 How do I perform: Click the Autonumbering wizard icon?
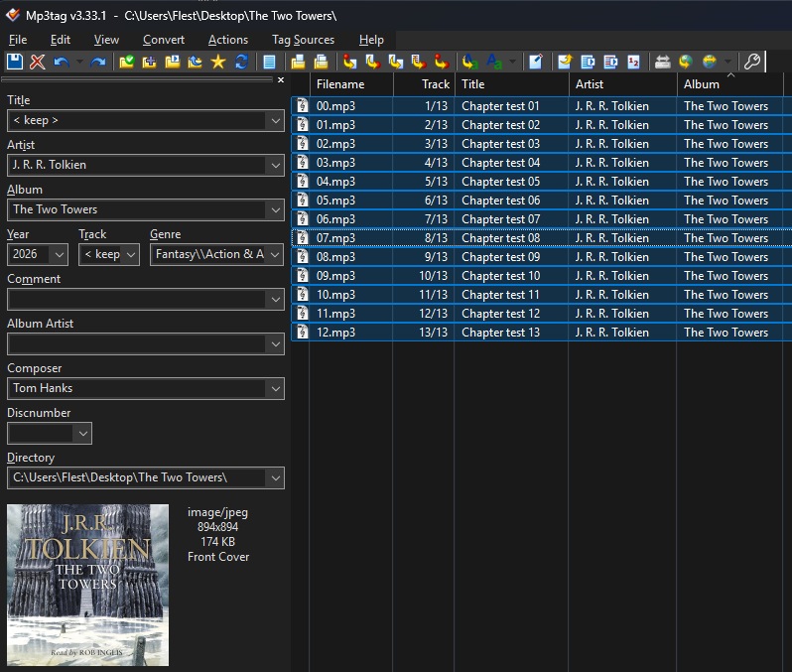[634, 62]
